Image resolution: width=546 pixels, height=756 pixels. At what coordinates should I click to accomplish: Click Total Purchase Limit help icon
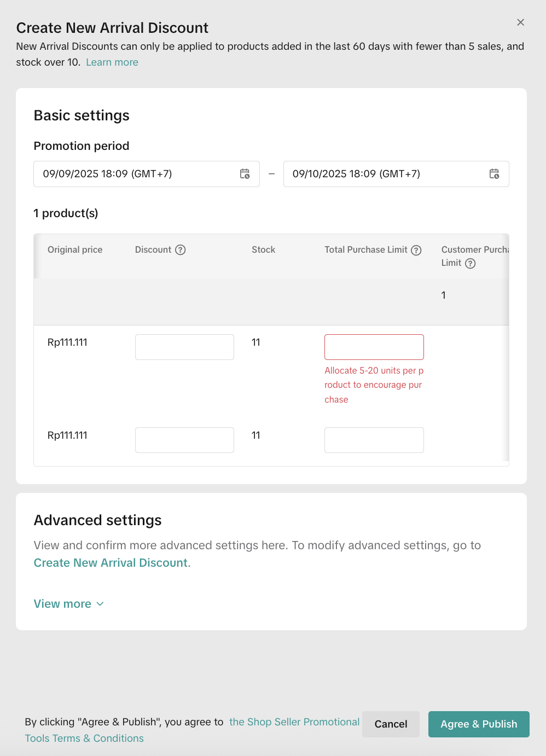[x=416, y=250]
